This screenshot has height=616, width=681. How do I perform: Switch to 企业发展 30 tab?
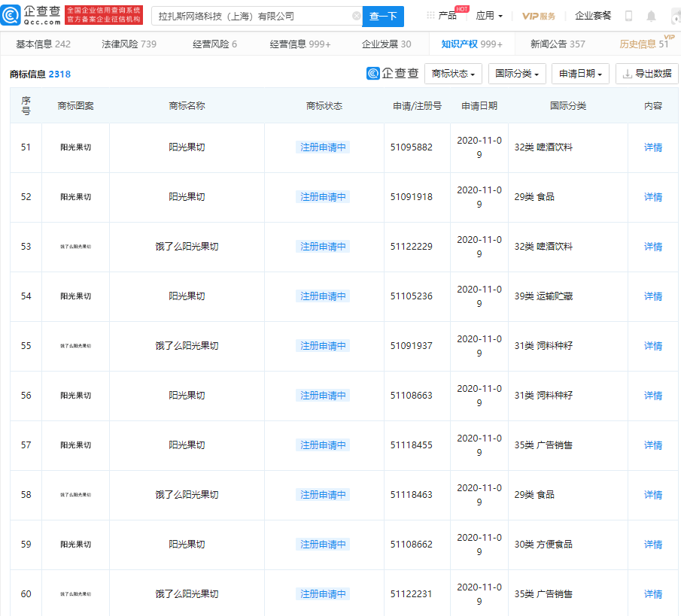pyautogui.click(x=386, y=44)
